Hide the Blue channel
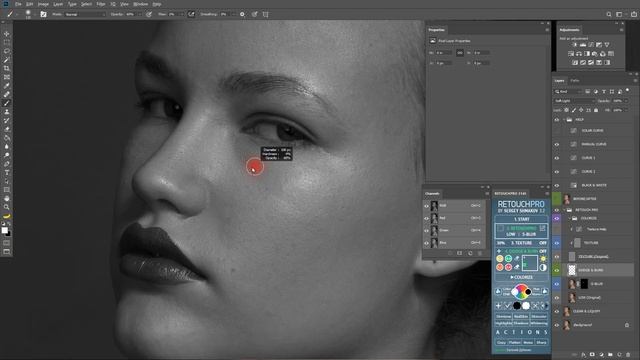The height and width of the screenshot is (360, 640). pos(427,243)
